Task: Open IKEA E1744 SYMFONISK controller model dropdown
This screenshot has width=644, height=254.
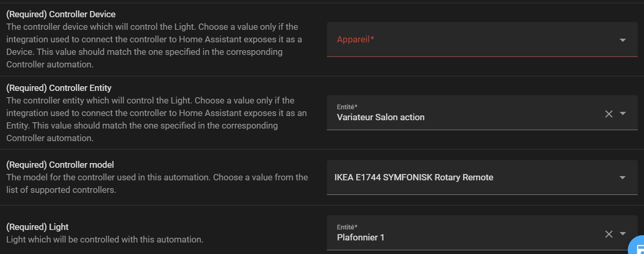Action: tap(482, 177)
